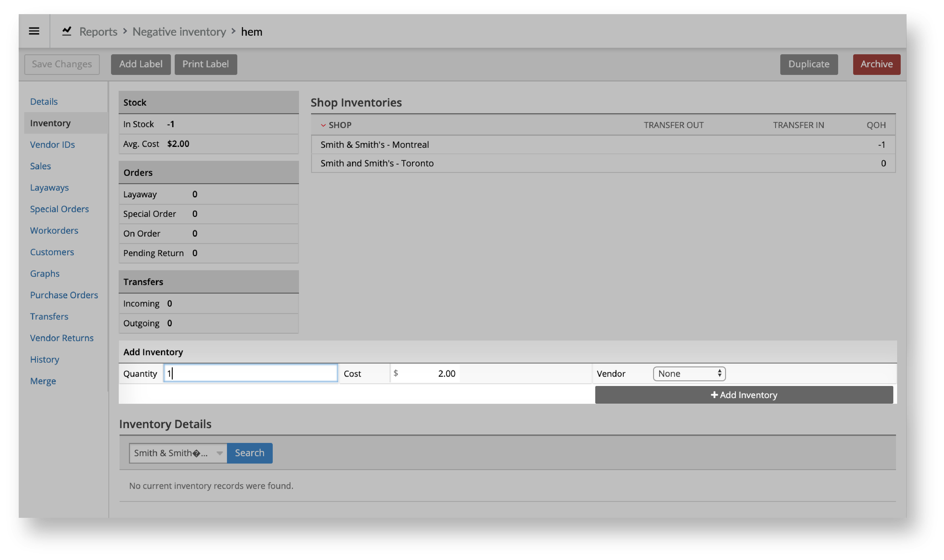Click the Duplicate icon button
Screen dimensions: 944x560
pyautogui.click(x=809, y=64)
